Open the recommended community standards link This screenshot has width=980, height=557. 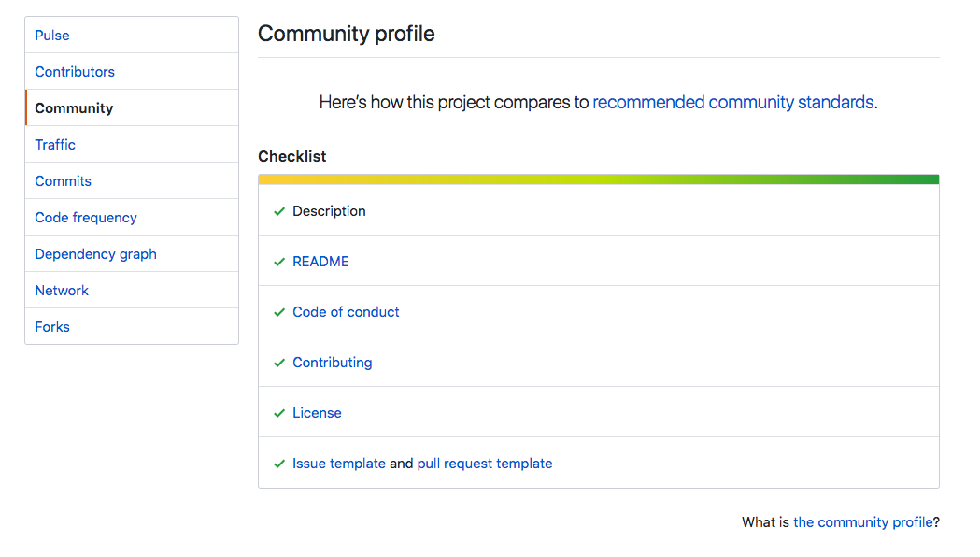[733, 103]
